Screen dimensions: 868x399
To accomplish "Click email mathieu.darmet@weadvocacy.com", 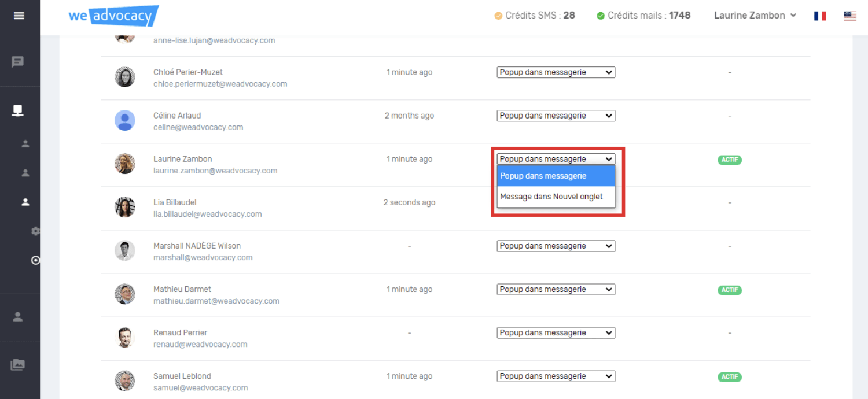I will point(216,301).
